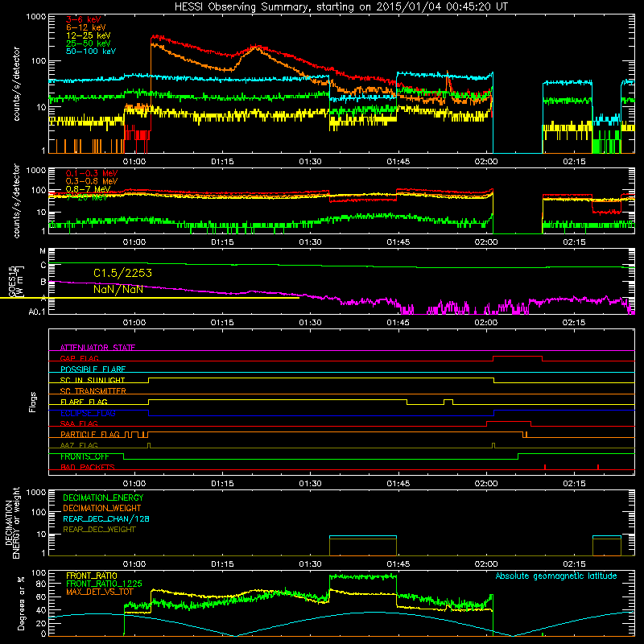Select the GAP_FLAG label
Image resolution: width=644 pixels, height=644 pixels.
pyautogui.click(x=79, y=358)
